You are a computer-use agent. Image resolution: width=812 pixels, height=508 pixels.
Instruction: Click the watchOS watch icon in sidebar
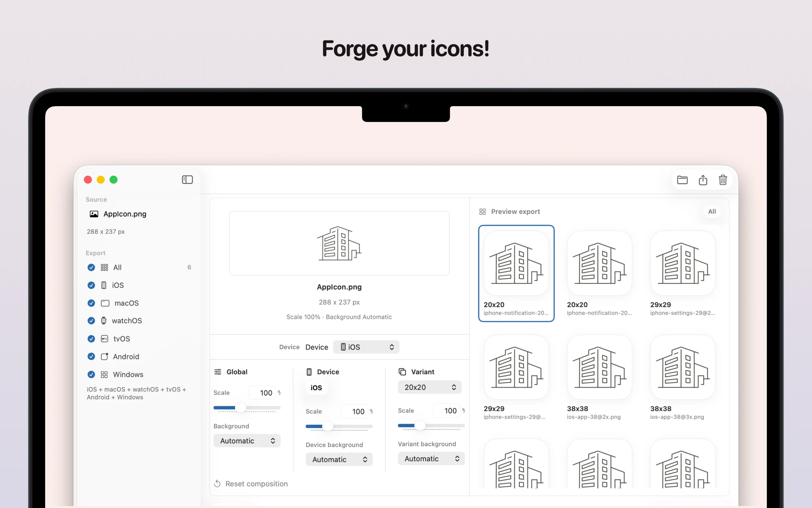(x=104, y=321)
